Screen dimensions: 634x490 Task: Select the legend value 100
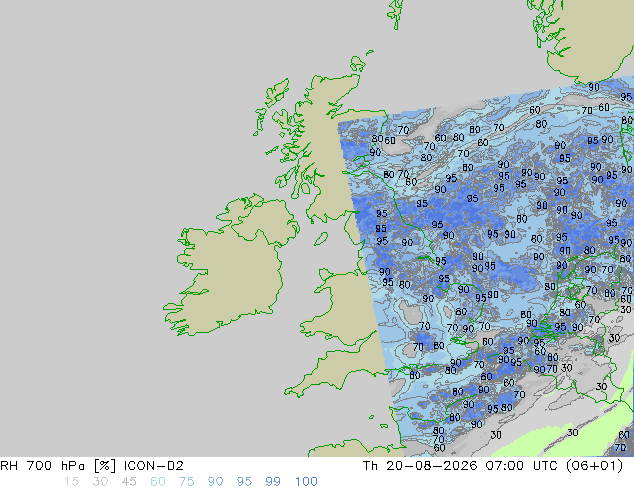pos(306,482)
